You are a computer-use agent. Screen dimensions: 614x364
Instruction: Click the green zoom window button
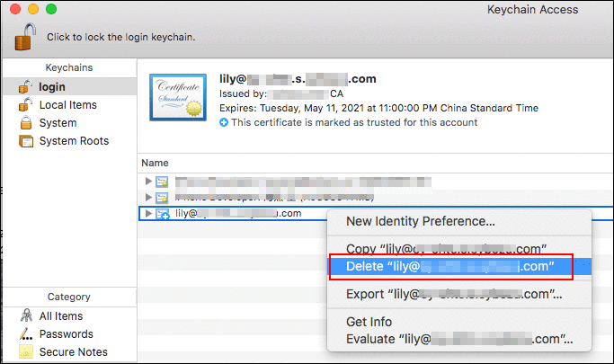(x=51, y=9)
